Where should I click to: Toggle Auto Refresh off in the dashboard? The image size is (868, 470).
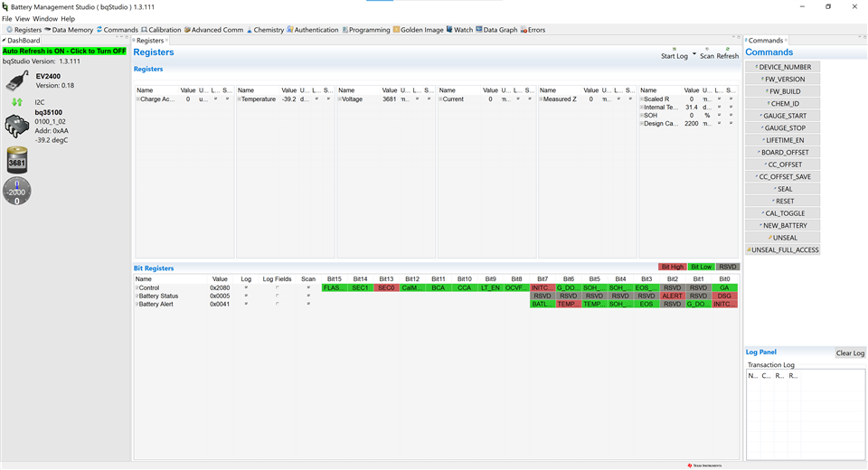tap(64, 51)
